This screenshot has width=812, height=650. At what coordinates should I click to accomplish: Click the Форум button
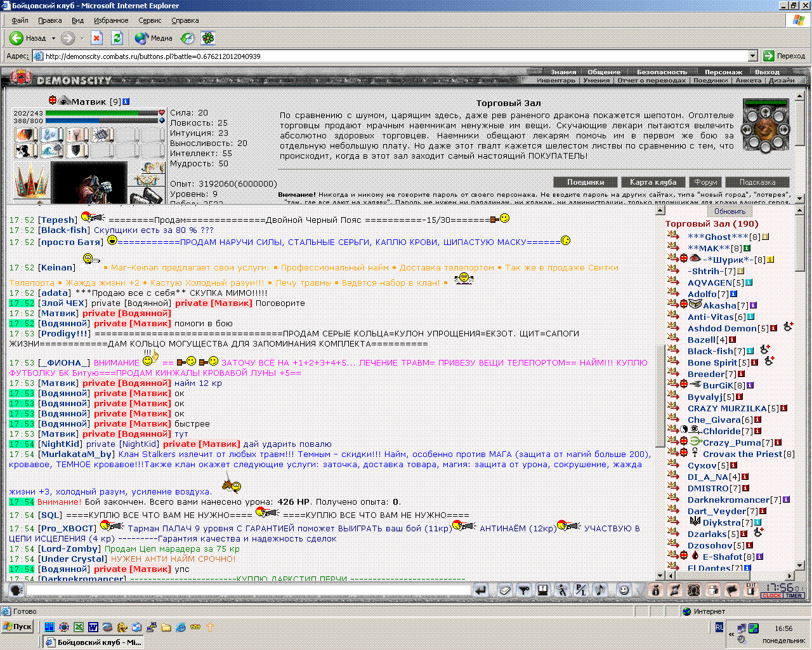click(x=705, y=182)
